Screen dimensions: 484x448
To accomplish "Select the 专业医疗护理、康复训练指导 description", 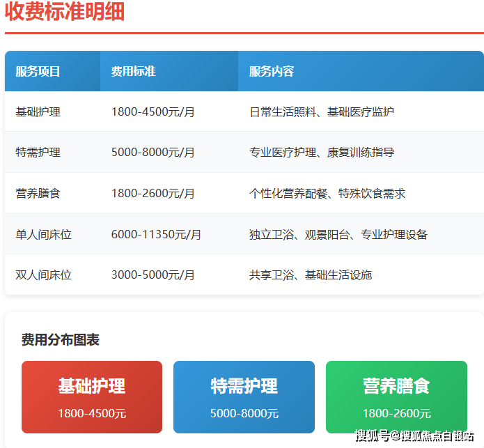I will point(321,152).
